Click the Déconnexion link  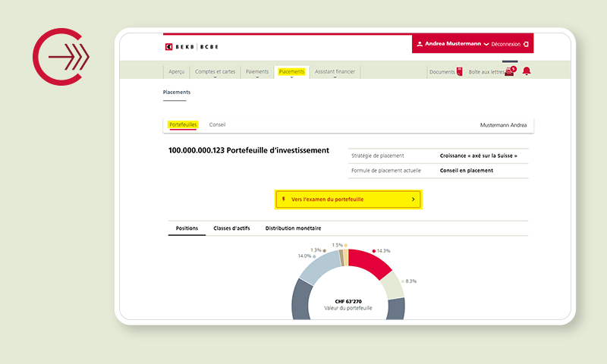click(505, 45)
